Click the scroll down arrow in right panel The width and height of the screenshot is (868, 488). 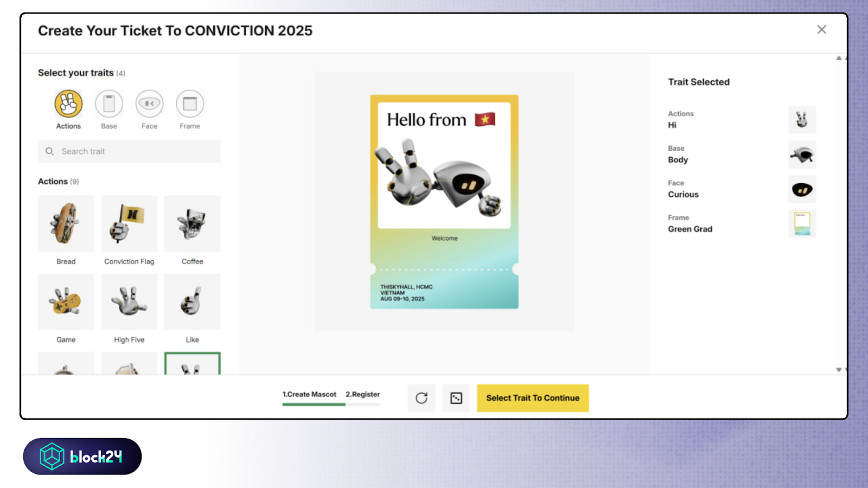[839, 370]
